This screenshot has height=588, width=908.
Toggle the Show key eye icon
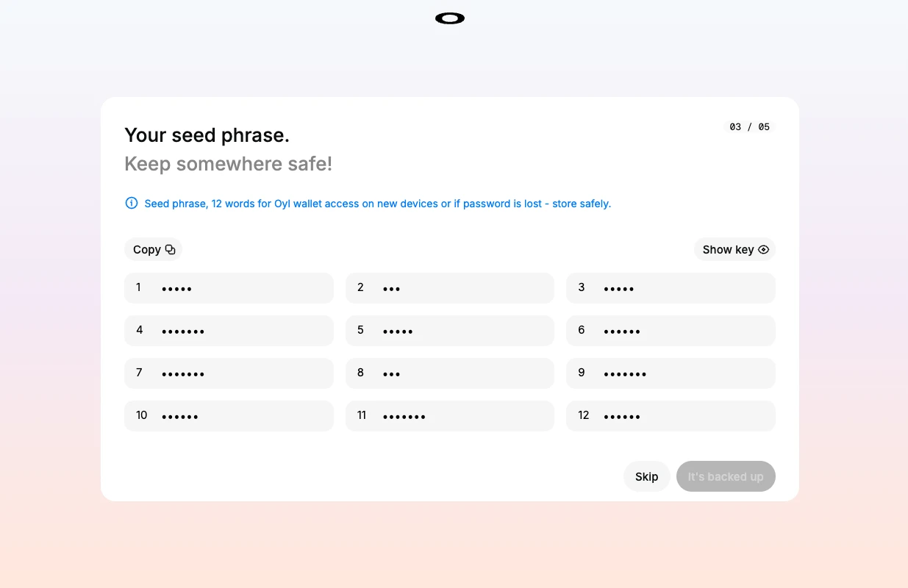click(764, 250)
